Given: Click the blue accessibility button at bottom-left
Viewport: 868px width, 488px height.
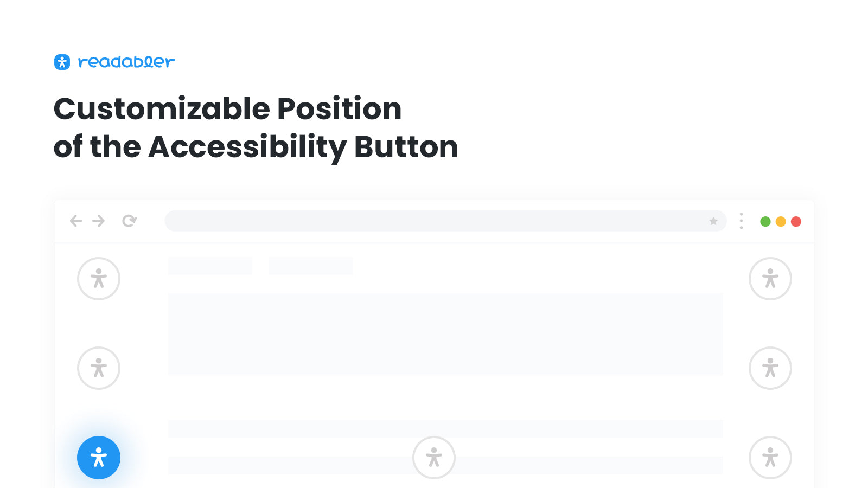Looking at the screenshot, I should tap(99, 458).
